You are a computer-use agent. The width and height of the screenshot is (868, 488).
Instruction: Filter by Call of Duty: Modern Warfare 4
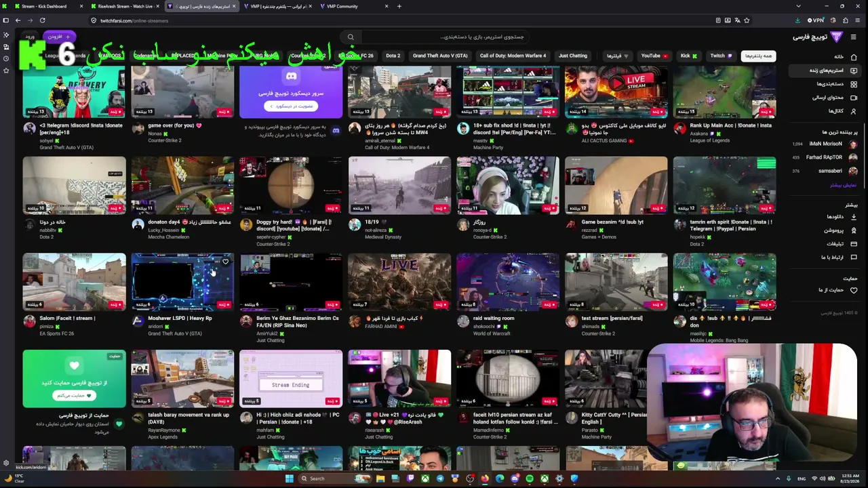(x=513, y=56)
